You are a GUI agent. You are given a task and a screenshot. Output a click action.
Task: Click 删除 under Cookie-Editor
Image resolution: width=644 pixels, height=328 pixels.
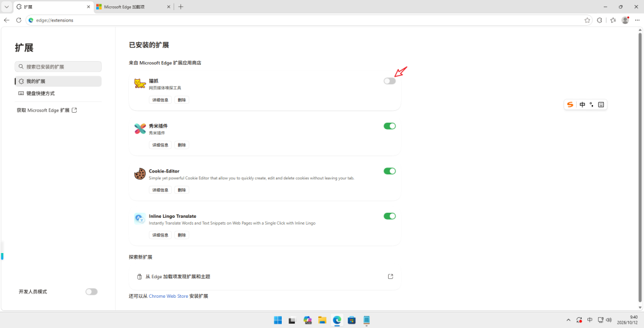point(182,190)
